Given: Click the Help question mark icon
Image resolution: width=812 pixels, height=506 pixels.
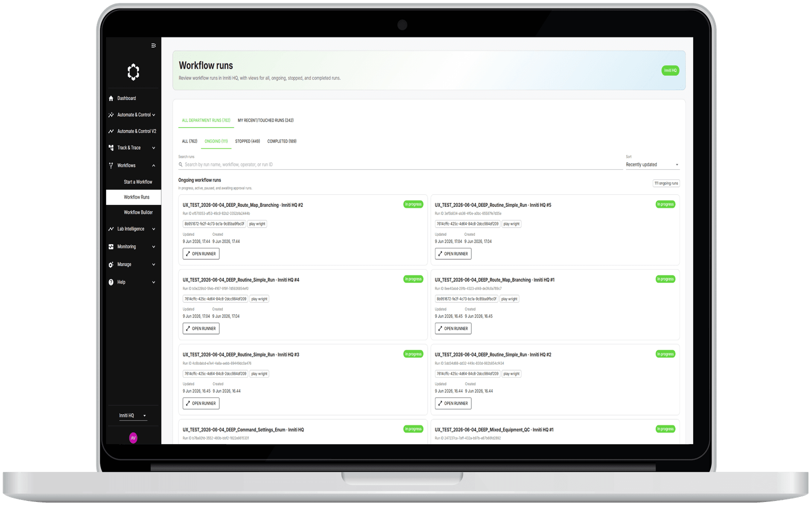Looking at the screenshot, I should [x=111, y=282].
